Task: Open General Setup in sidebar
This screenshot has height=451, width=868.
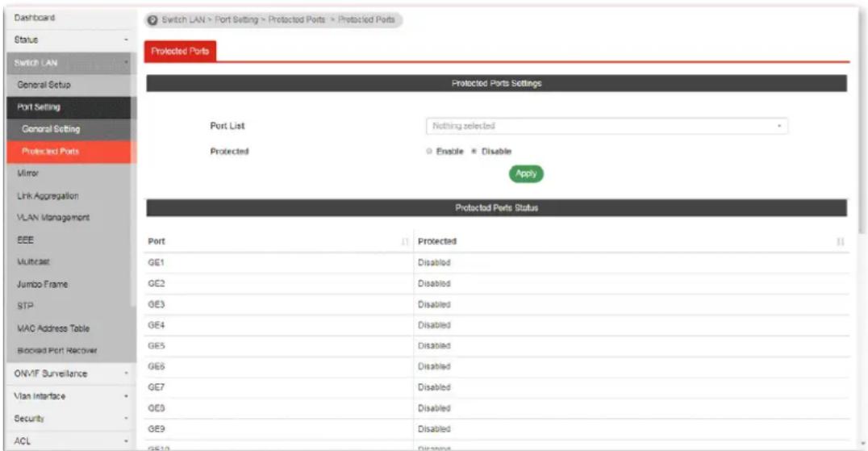Action: click(x=69, y=86)
